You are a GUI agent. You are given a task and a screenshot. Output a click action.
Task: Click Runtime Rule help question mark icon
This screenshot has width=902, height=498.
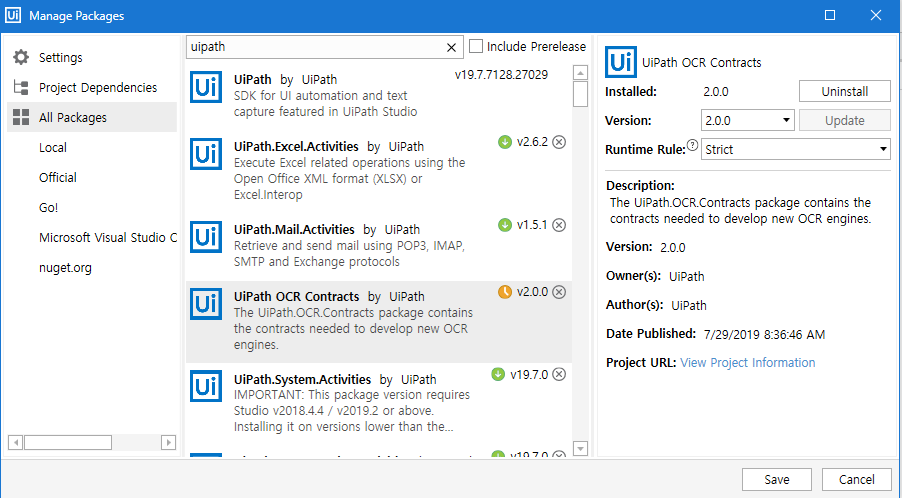coord(693,145)
